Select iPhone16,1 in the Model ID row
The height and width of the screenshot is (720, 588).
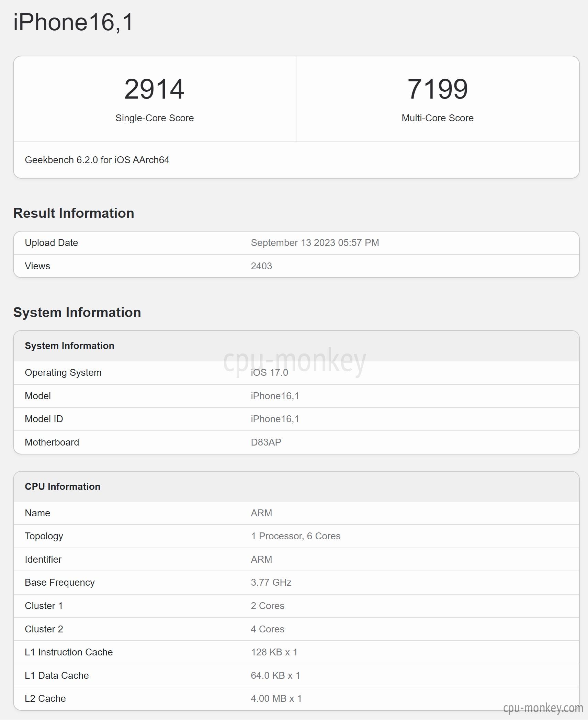275,419
